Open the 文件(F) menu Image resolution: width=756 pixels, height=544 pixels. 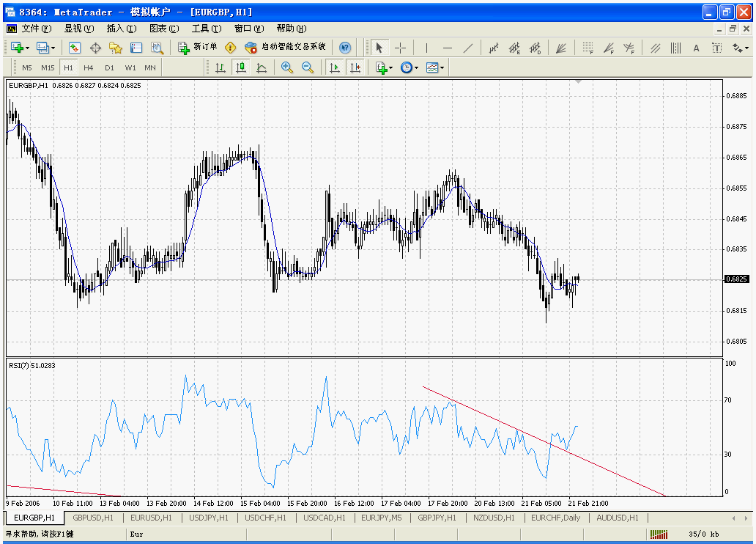(x=36, y=29)
